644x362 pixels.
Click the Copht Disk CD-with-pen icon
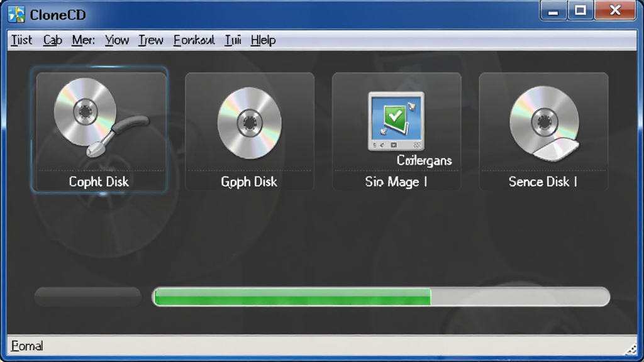[x=101, y=118]
